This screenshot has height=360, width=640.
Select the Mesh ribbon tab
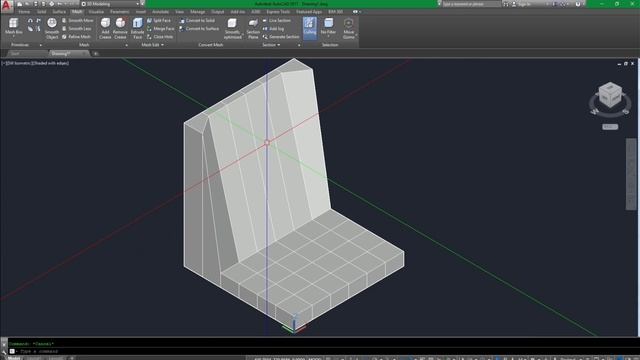tap(77, 12)
